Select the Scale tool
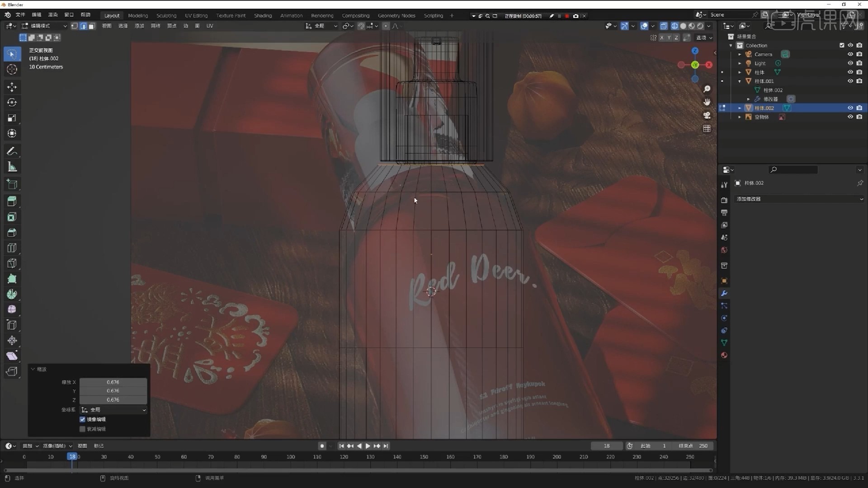The width and height of the screenshot is (868, 488). (12, 118)
